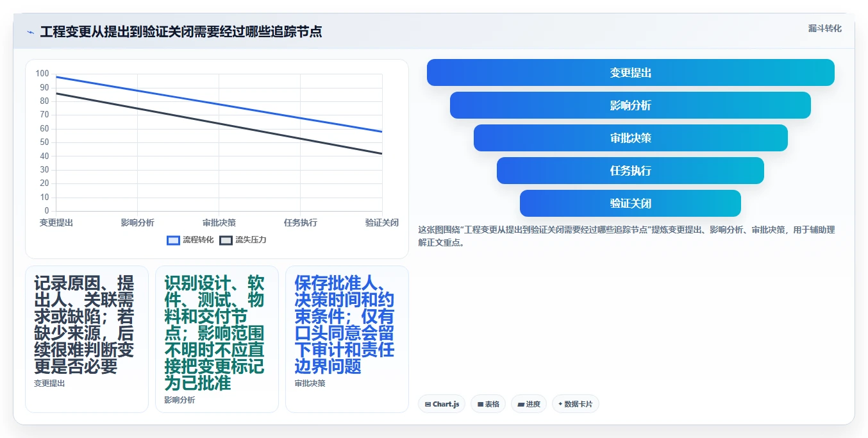Click the 影响分析 caption under the green card
Viewport: 868px width, 438px height.
tap(179, 400)
